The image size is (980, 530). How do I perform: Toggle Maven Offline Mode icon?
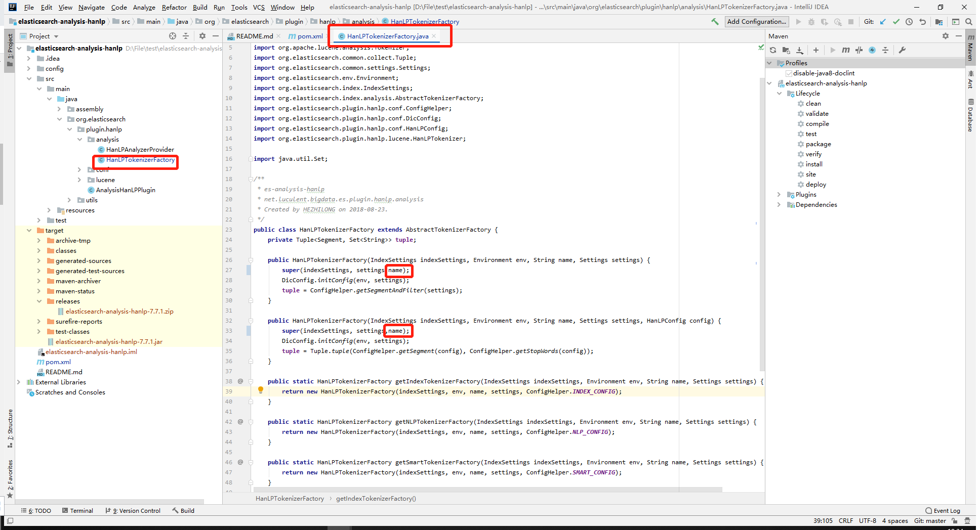coord(872,50)
